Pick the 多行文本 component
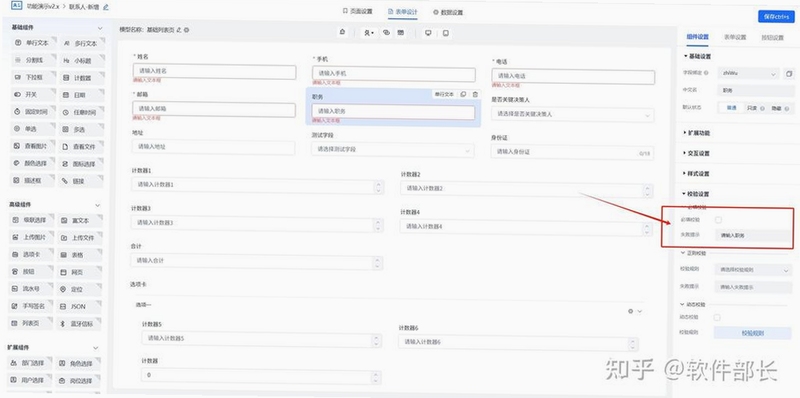Screen dimensions: 800x398 (x=82, y=43)
